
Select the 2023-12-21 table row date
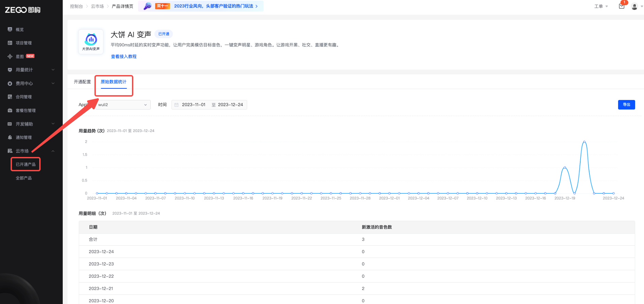click(101, 289)
